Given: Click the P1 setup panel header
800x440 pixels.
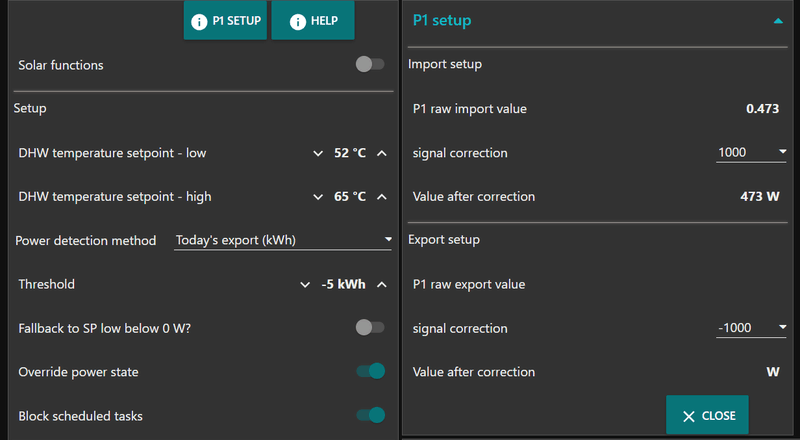Looking at the screenshot, I should (442, 20).
